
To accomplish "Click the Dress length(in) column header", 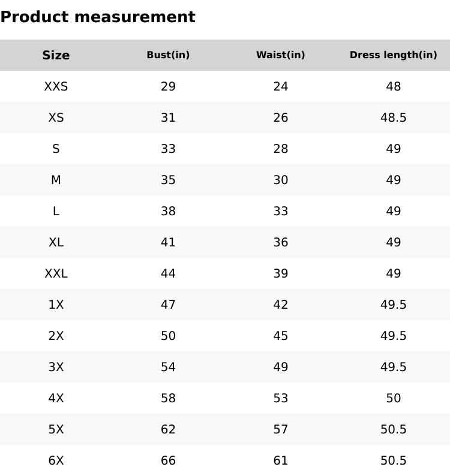I will pyautogui.click(x=393, y=55).
